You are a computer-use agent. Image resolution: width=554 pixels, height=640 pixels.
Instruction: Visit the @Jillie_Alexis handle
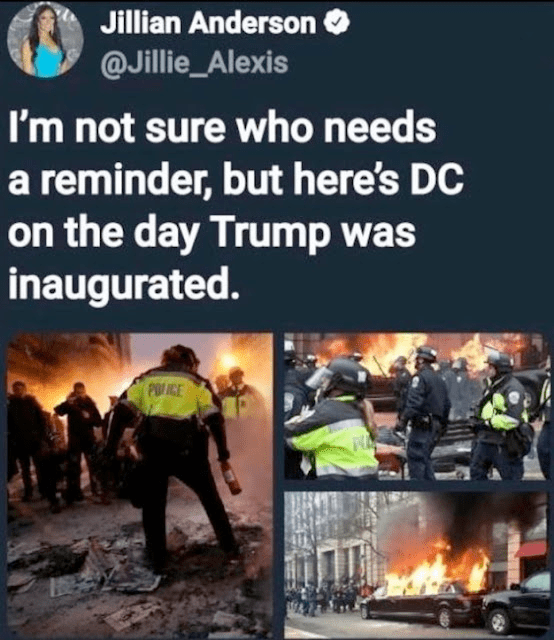(x=194, y=63)
